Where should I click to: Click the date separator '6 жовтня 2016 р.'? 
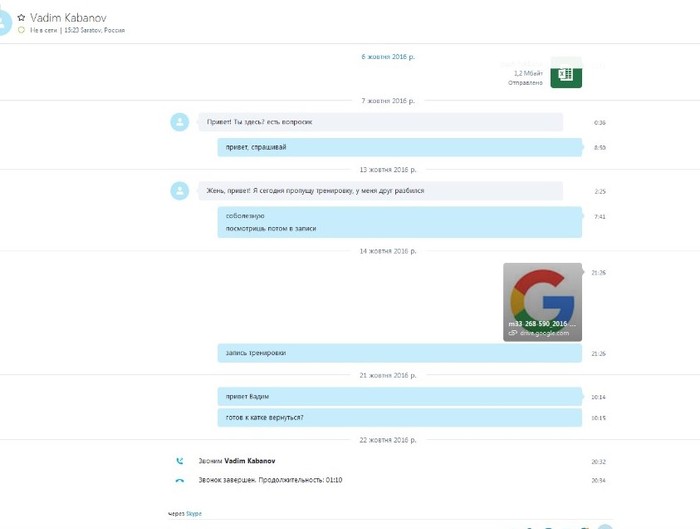(x=388, y=57)
